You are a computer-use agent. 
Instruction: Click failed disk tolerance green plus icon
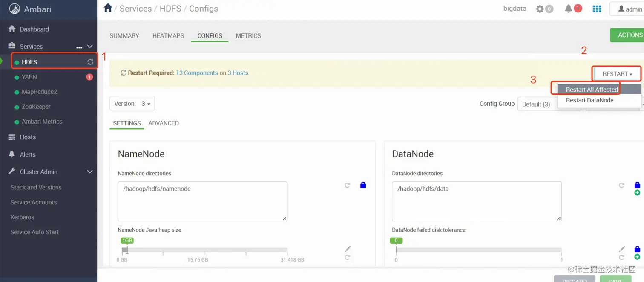coord(637,257)
